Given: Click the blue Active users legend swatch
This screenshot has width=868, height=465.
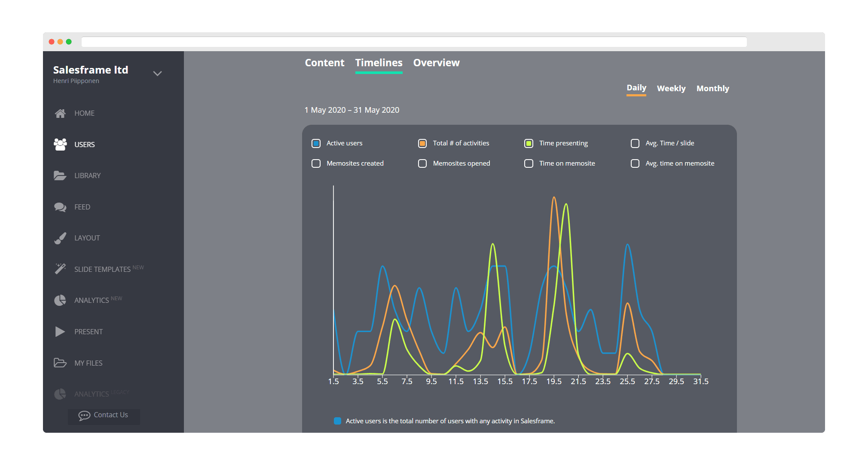Looking at the screenshot, I should [338, 421].
